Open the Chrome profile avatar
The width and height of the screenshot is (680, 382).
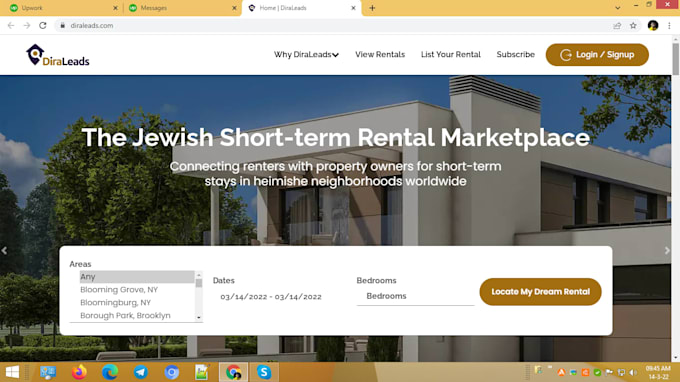click(653, 26)
